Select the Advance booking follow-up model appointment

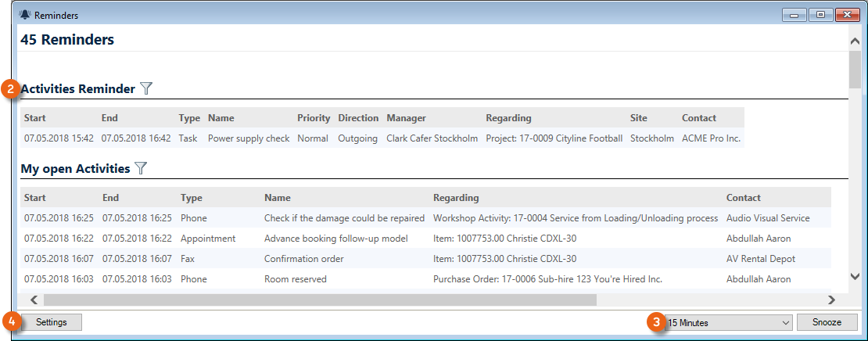point(326,239)
